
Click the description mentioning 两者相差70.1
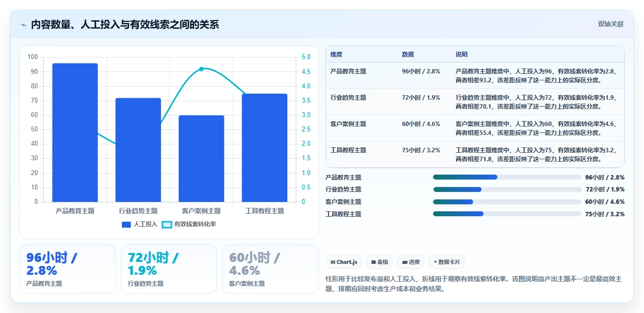[536, 102]
